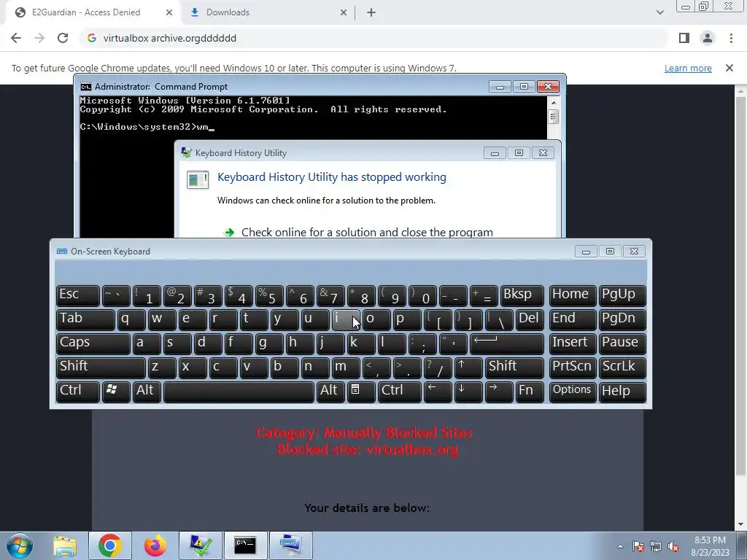The width and height of the screenshot is (747, 560).
Task: Tap the PgUp key on keyboard
Action: click(622, 296)
